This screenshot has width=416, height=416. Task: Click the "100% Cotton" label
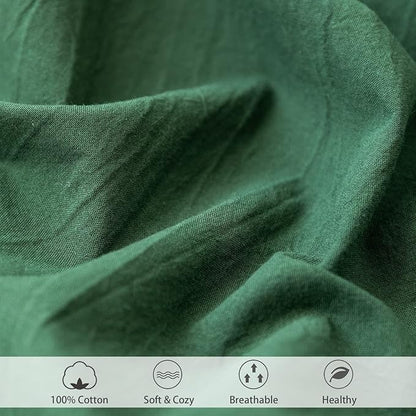pos(80,400)
